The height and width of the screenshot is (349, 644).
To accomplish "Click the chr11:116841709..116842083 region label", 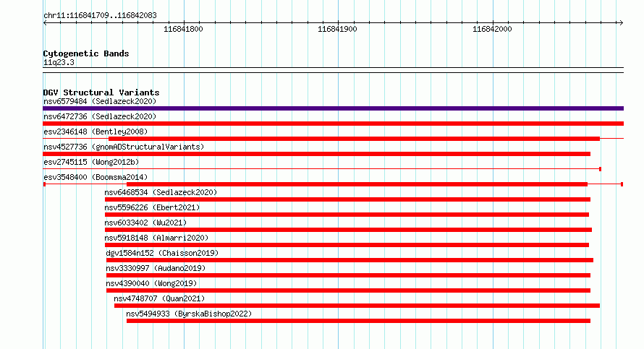I will (x=100, y=15).
